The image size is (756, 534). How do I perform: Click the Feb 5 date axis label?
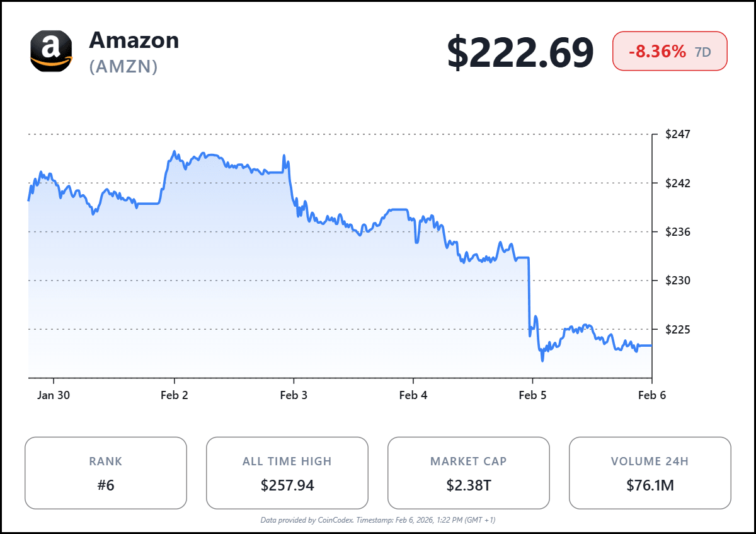click(532, 395)
